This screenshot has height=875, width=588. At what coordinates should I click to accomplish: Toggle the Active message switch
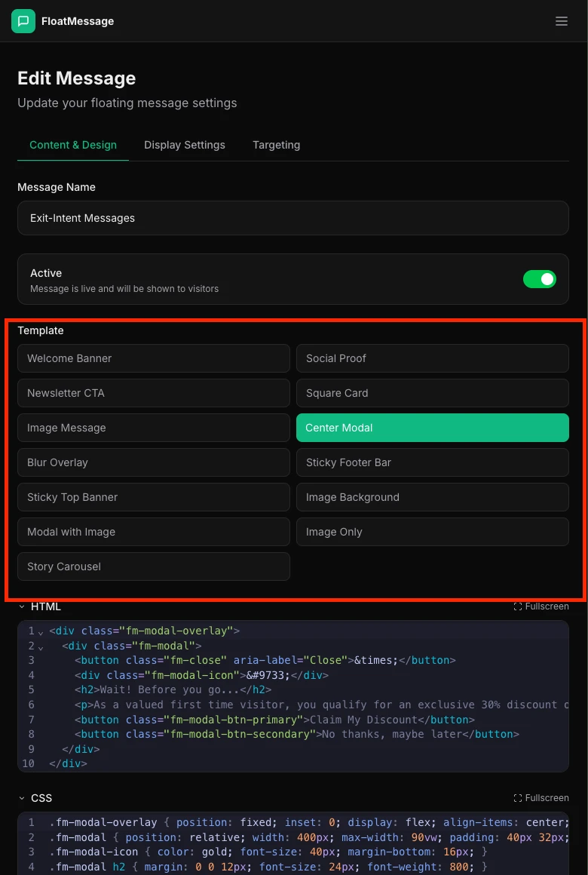(539, 279)
